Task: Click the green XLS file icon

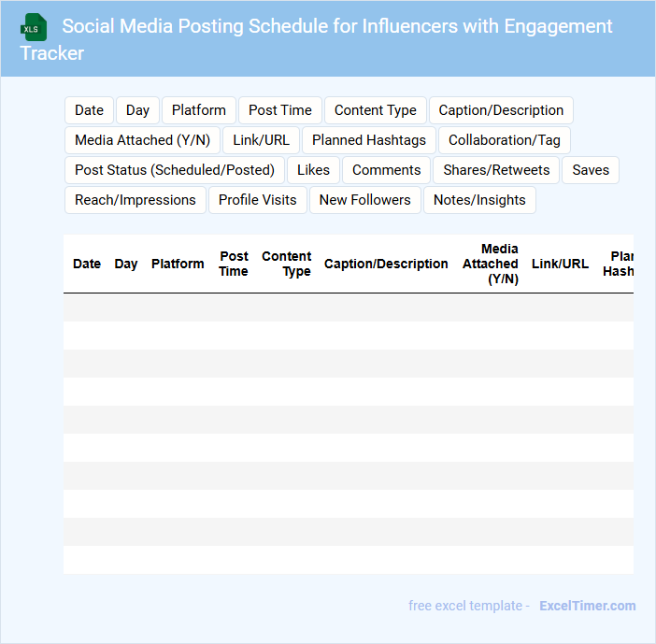Action: point(34,27)
